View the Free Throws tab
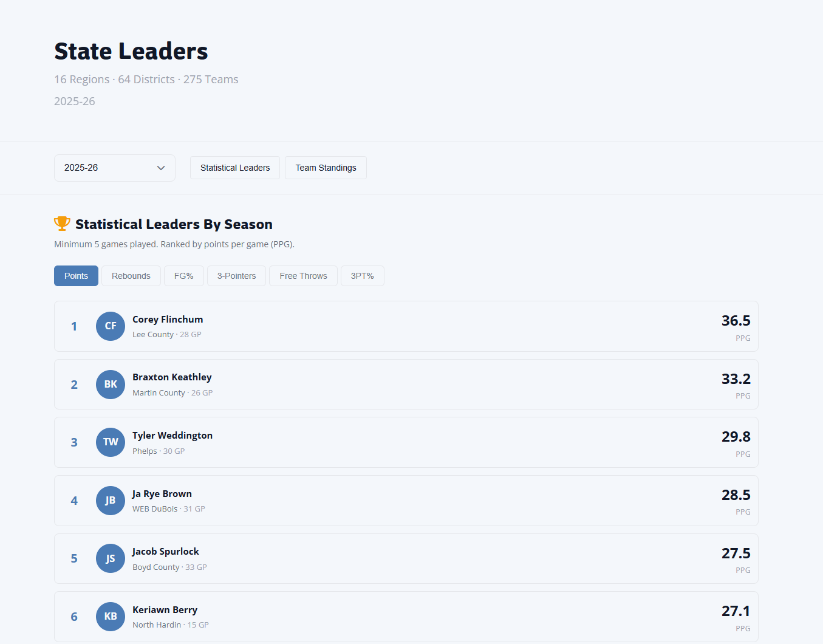 [303, 276]
